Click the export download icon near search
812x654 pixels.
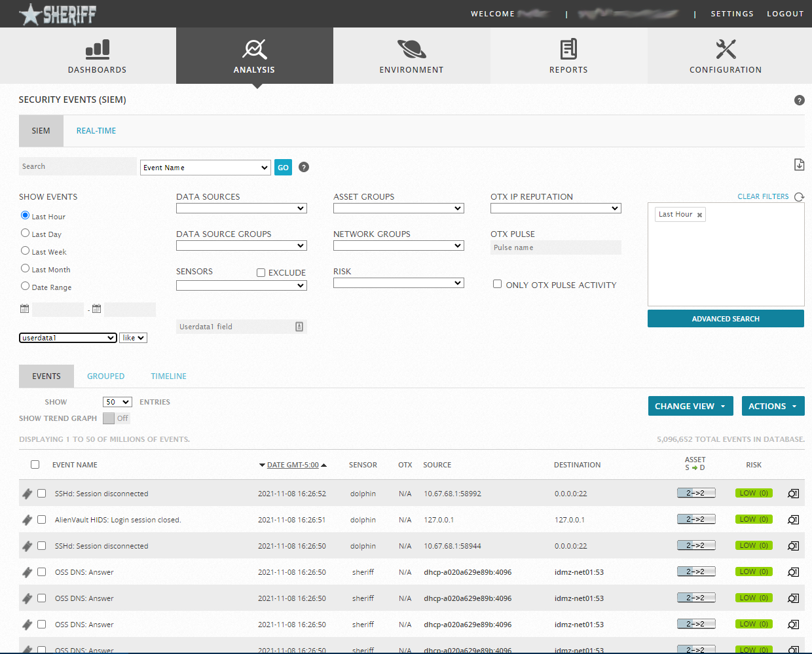point(799,165)
